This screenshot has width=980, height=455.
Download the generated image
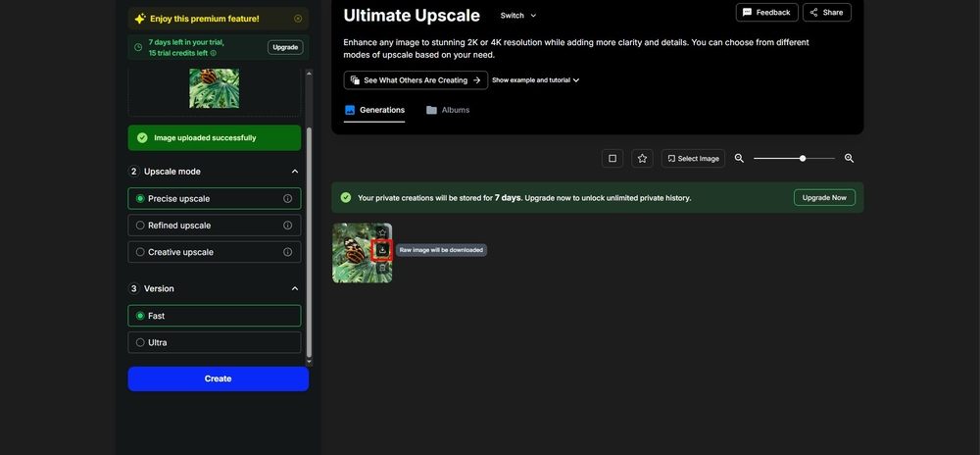coord(382,250)
